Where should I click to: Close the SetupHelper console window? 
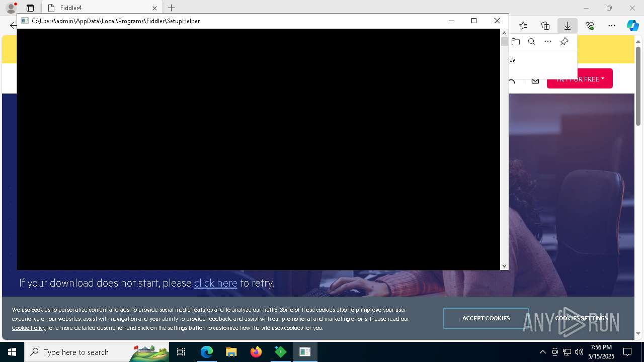click(x=497, y=21)
